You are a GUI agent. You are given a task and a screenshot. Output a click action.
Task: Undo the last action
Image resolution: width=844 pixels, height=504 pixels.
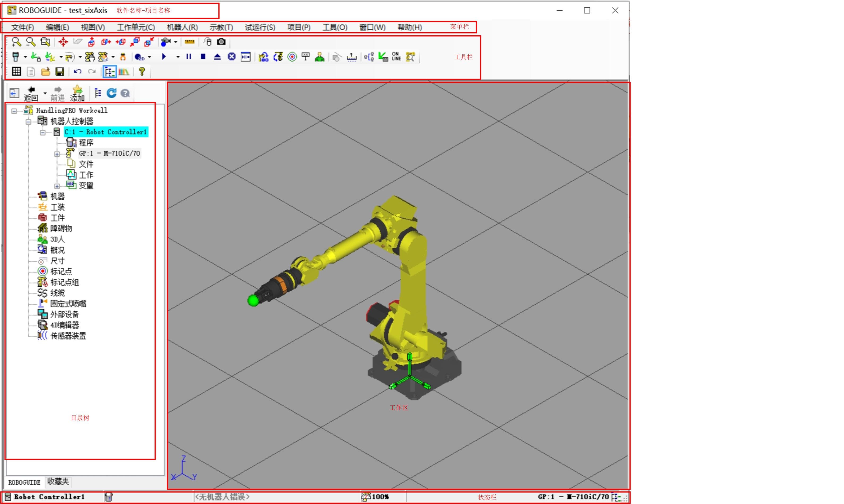point(77,71)
